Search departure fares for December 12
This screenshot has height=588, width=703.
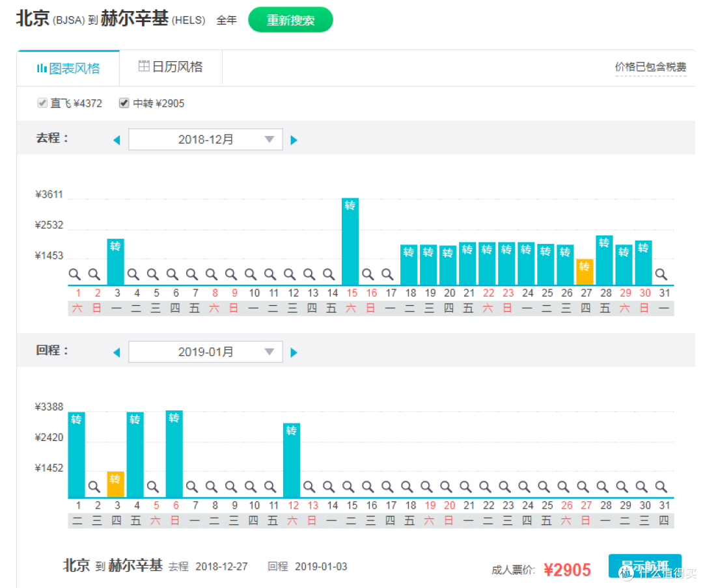point(290,274)
